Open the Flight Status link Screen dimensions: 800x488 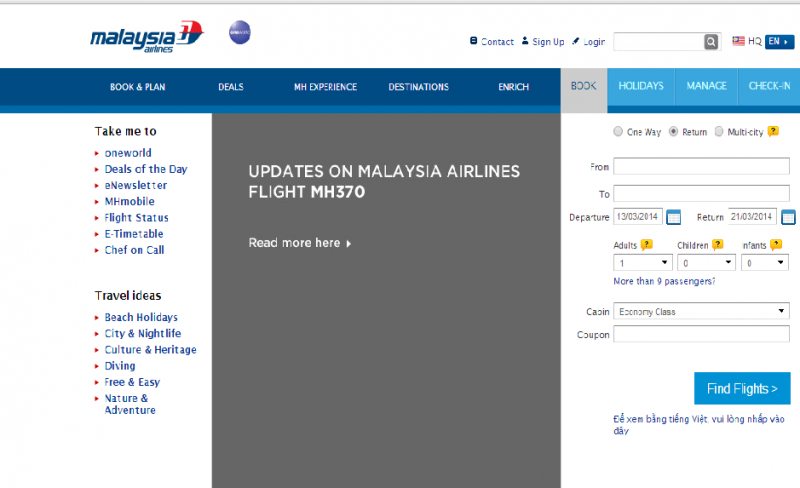click(136, 217)
